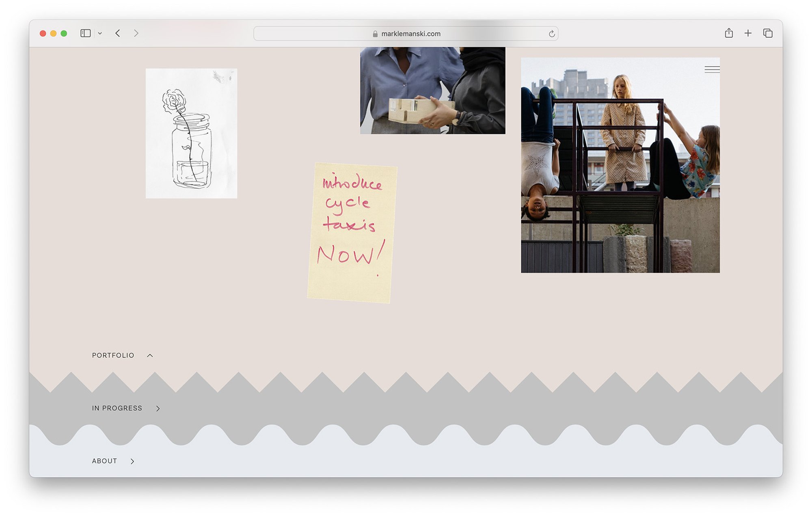Click the forward navigation arrow
This screenshot has width=812, height=516.
coord(136,33)
